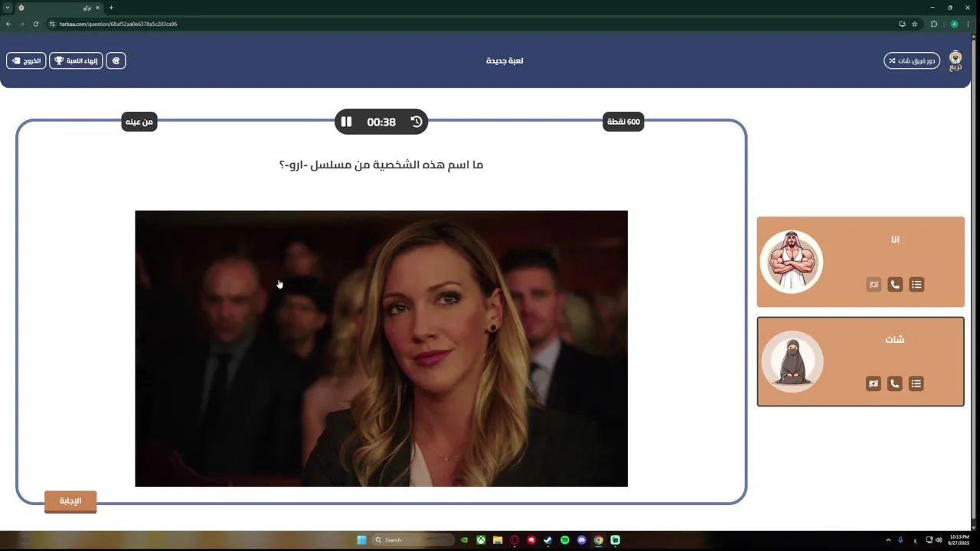Click the question text about مسلسل ارو

tap(381, 165)
